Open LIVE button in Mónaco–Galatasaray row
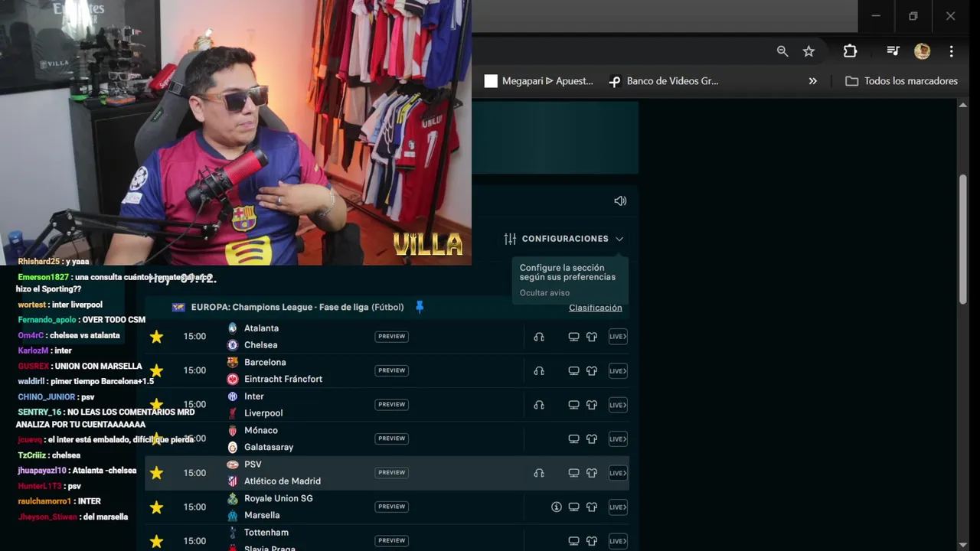The width and height of the screenshot is (980, 551). (618, 439)
